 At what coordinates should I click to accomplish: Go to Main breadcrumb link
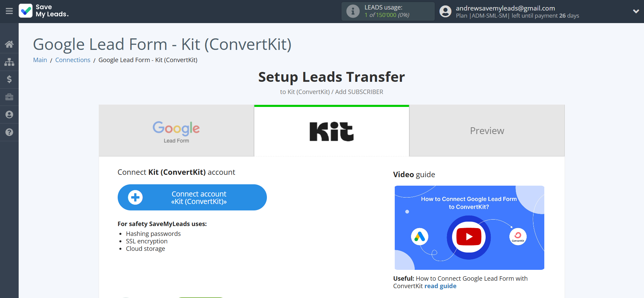[x=40, y=60]
